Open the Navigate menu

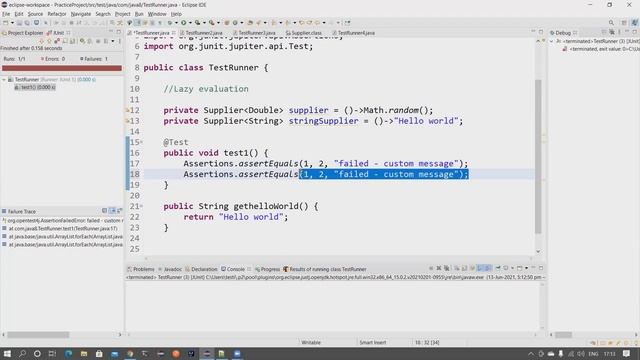tap(81, 14)
